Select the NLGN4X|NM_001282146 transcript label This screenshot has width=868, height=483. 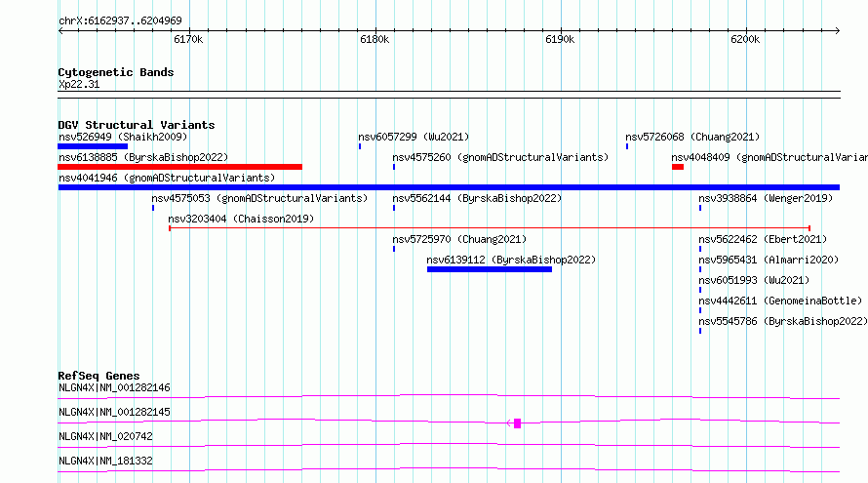(114, 387)
